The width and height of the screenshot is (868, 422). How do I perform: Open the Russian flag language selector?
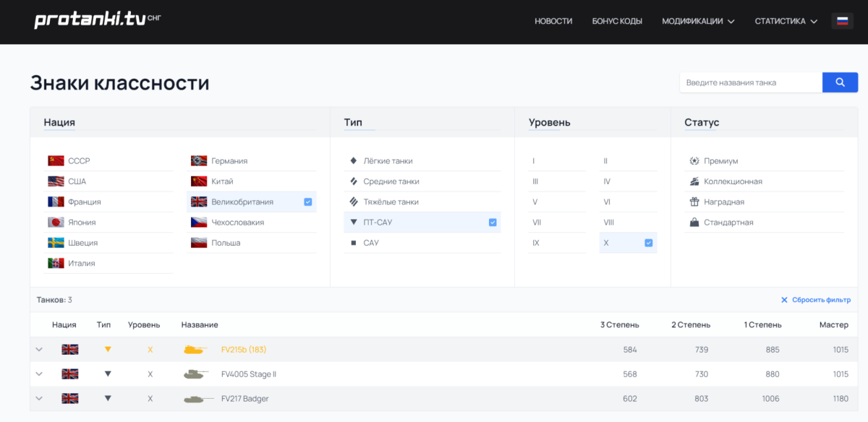842,21
